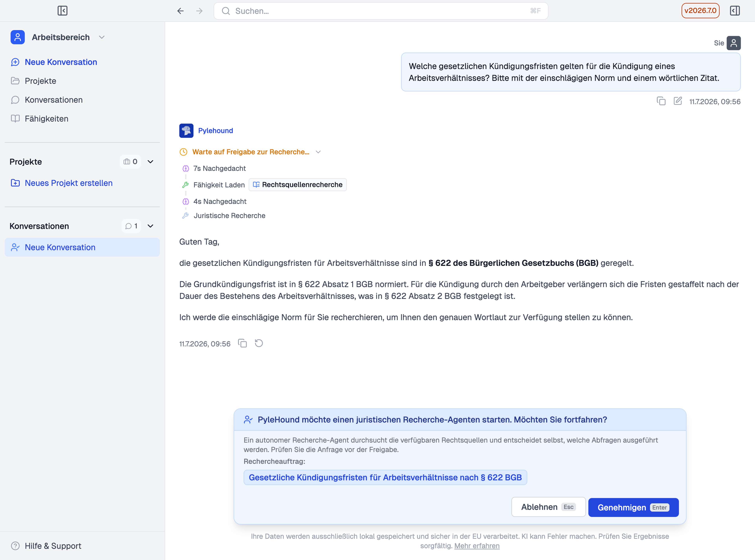This screenshot has width=755, height=560.
Task: Decline the research request with Ablehnen
Action: pos(548,507)
